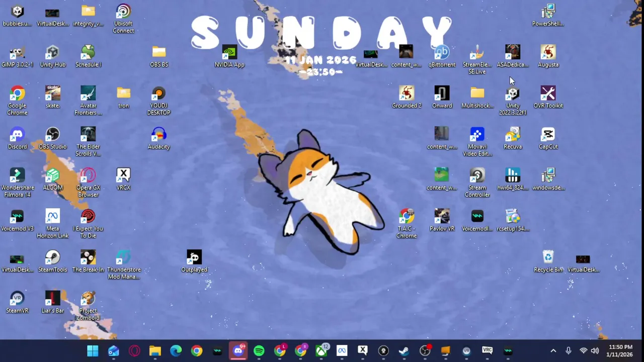Open the clock and date panel
This screenshot has width=644, height=362.
click(619, 350)
